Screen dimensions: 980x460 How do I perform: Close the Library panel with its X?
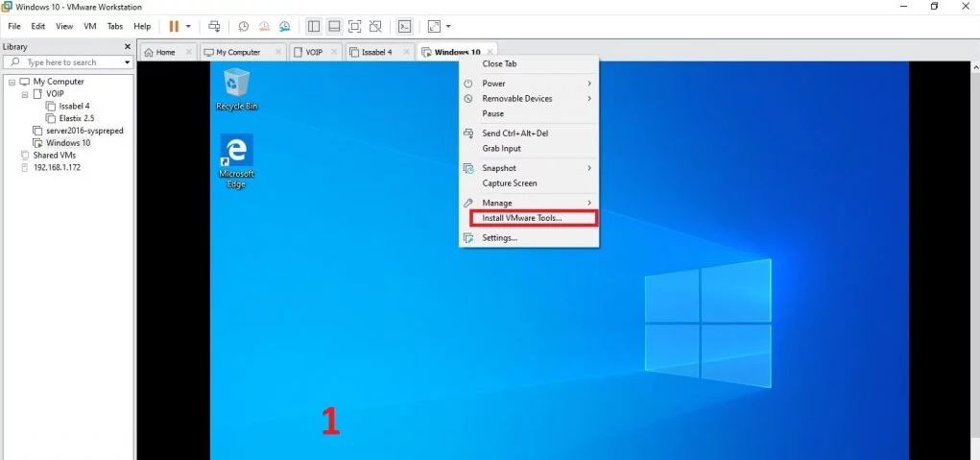pyautogui.click(x=128, y=47)
